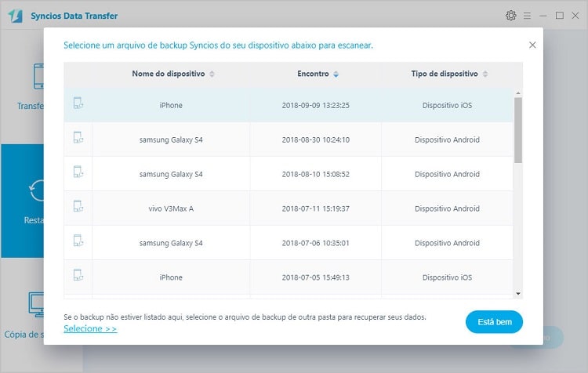Confirm with the Está bem button
The width and height of the screenshot is (588, 373).
tap(494, 321)
